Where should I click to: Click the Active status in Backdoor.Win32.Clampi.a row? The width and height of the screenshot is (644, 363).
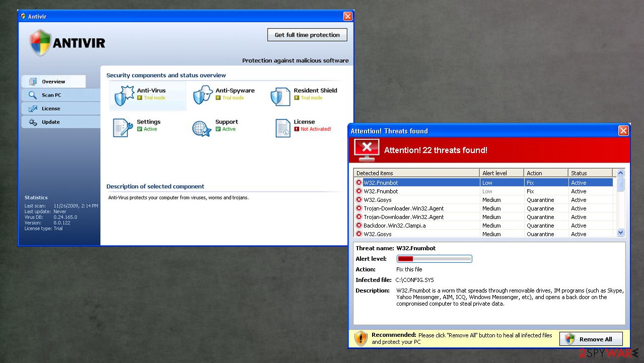point(579,226)
